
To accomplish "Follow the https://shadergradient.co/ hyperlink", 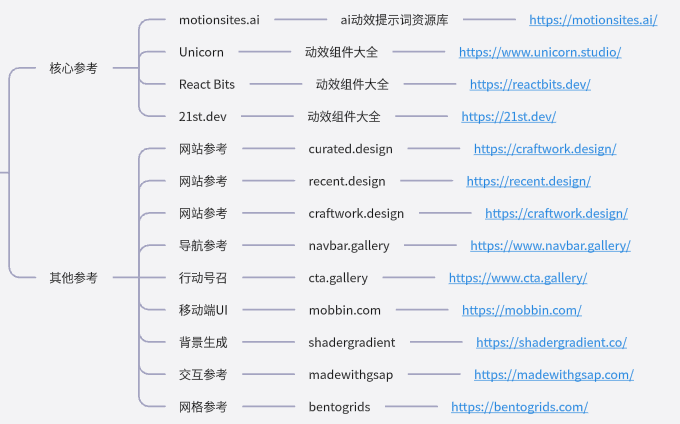I will 551,342.
